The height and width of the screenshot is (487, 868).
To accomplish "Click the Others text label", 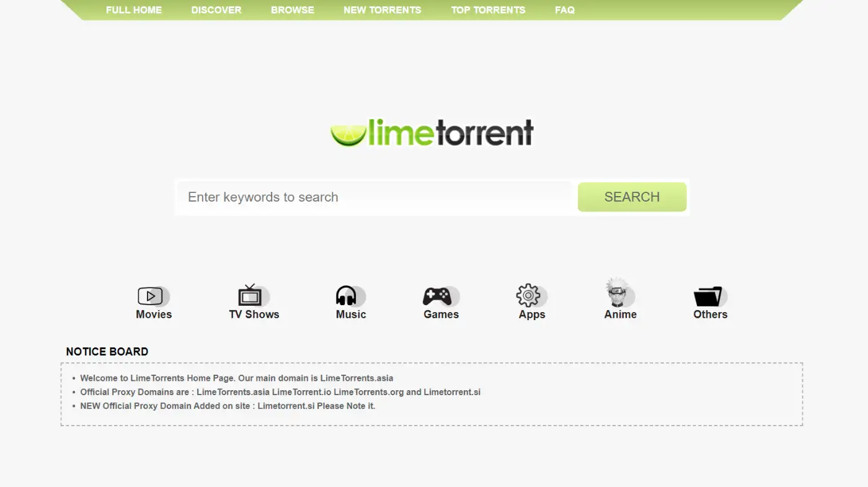I will (711, 315).
